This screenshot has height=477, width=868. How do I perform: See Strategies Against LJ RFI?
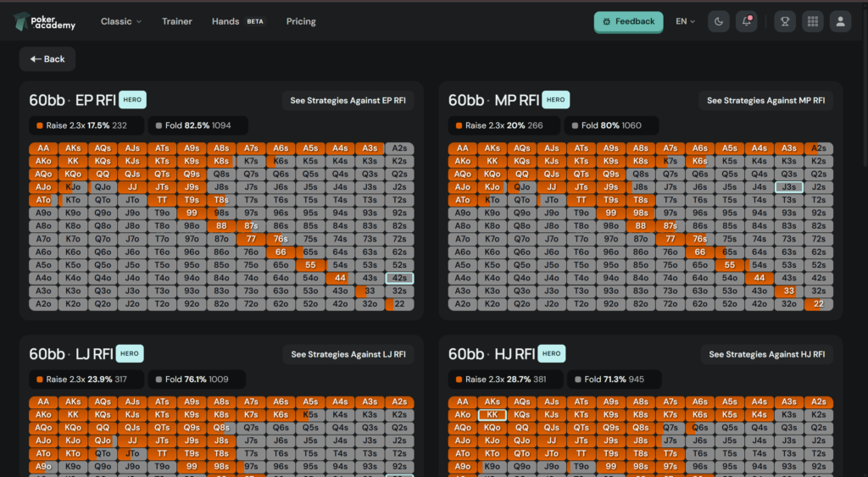pos(348,354)
